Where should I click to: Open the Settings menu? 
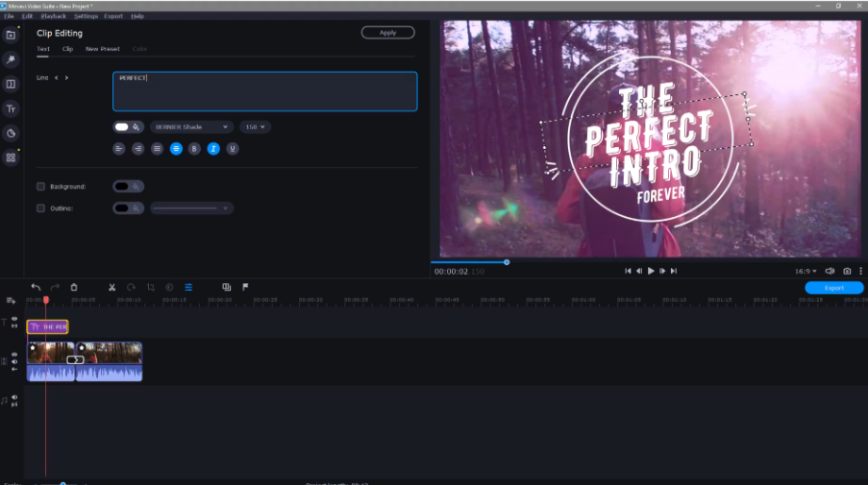coord(86,16)
